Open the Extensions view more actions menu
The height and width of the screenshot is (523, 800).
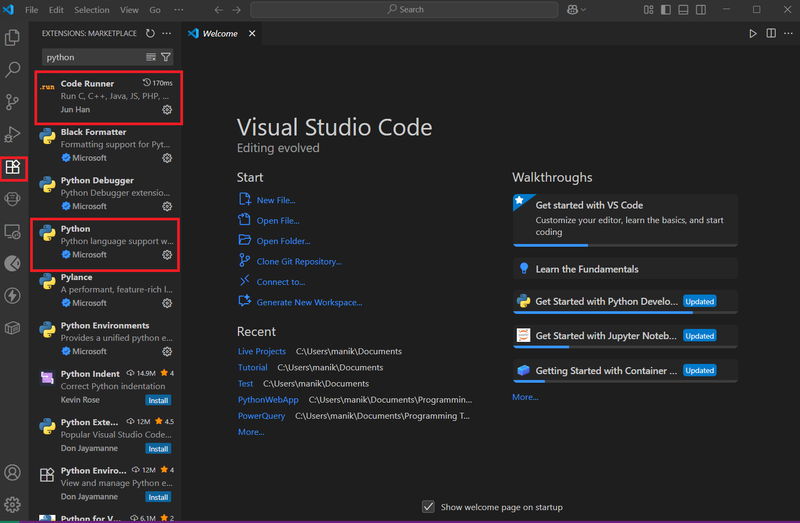coord(167,33)
